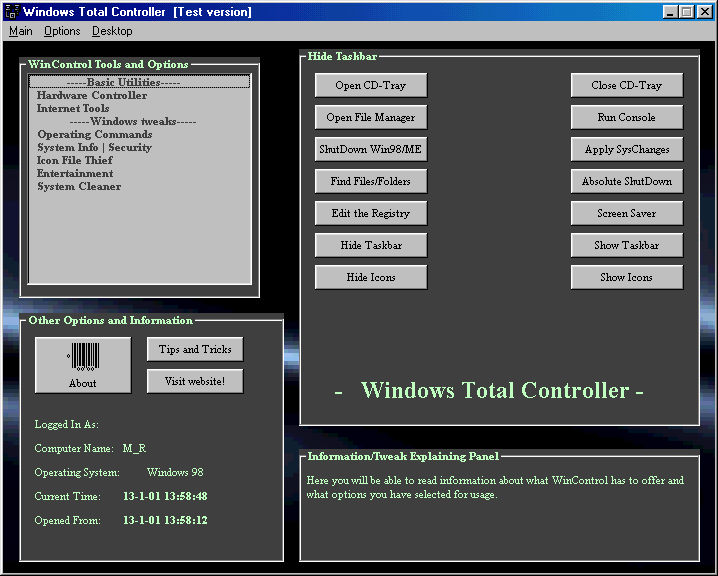Open the Options menu
The image size is (718, 576).
coord(62,31)
